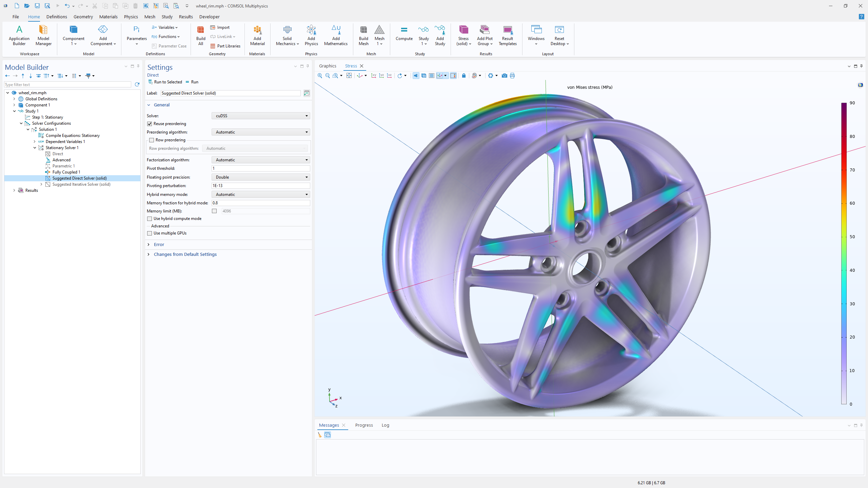The image size is (868, 488).
Task: Click the von Mises stress color legend bar
Action: [844, 253]
